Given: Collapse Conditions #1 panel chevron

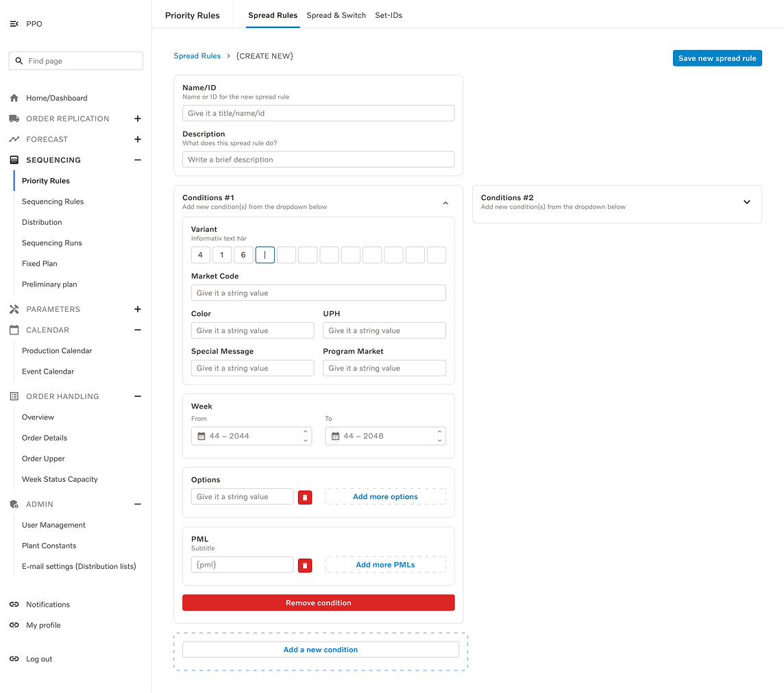Looking at the screenshot, I should click(x=445, y=203).
